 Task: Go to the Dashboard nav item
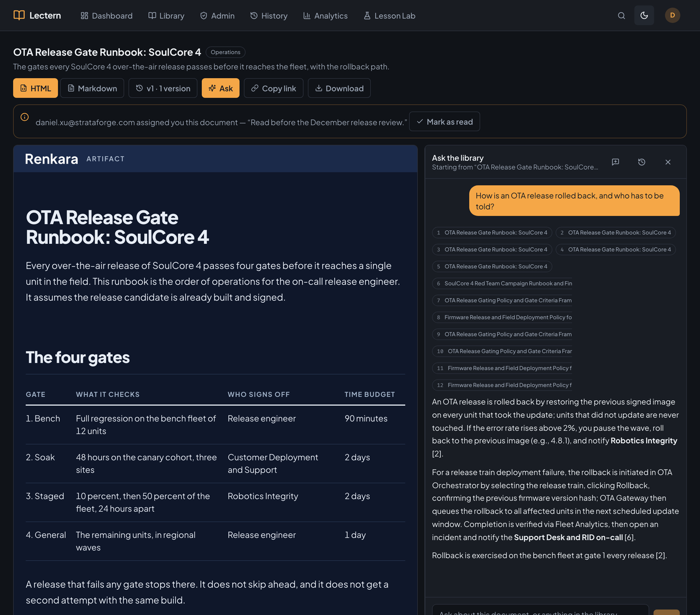(107, 16)
